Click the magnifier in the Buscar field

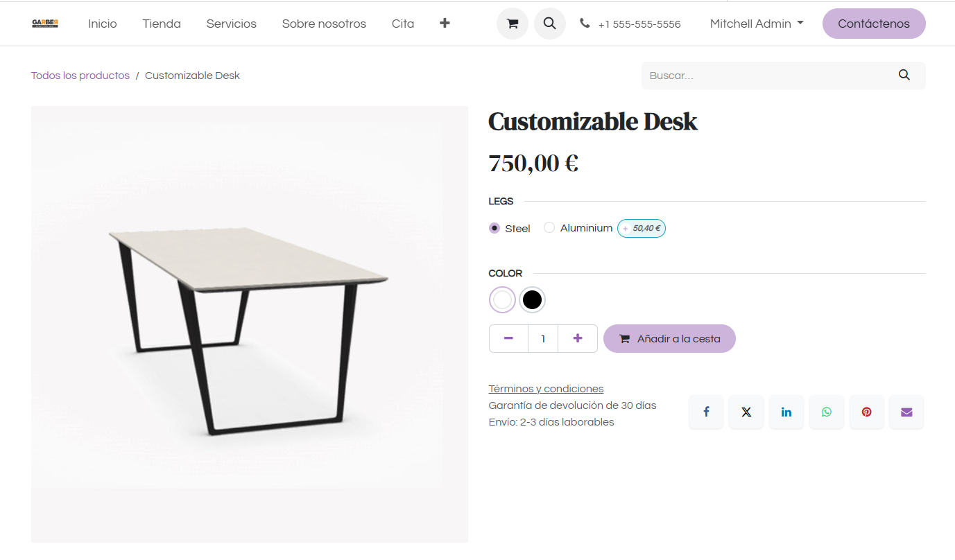click(904, 75)
